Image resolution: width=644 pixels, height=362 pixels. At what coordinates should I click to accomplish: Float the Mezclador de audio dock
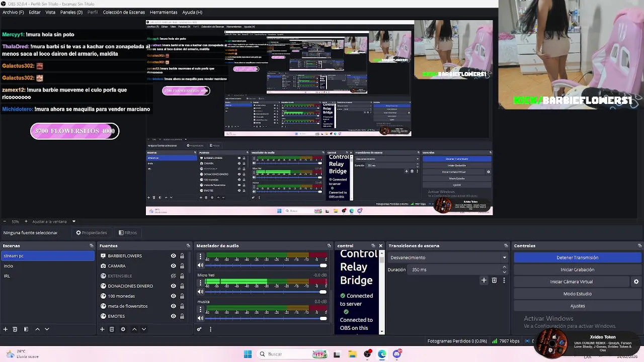329,245
